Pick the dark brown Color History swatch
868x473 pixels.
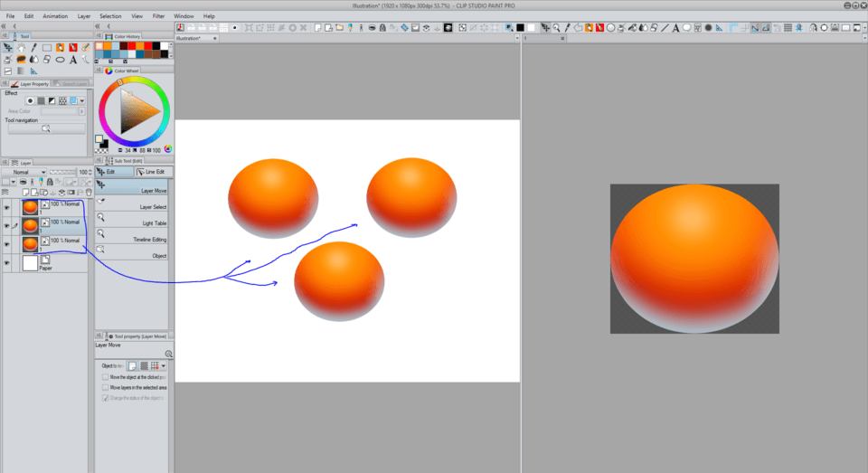124,46
